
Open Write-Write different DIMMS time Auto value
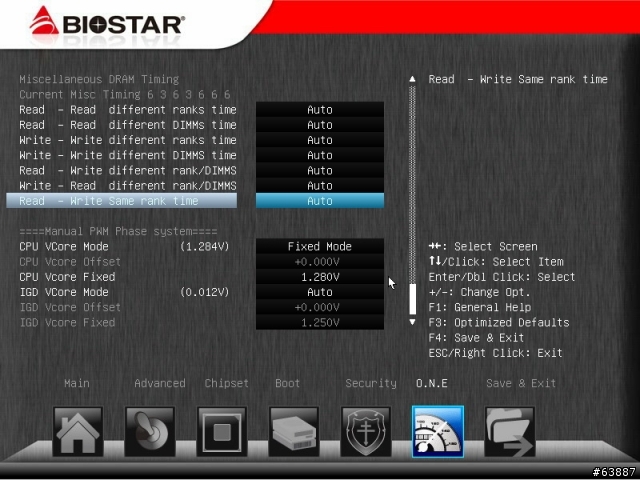[320, 155]
